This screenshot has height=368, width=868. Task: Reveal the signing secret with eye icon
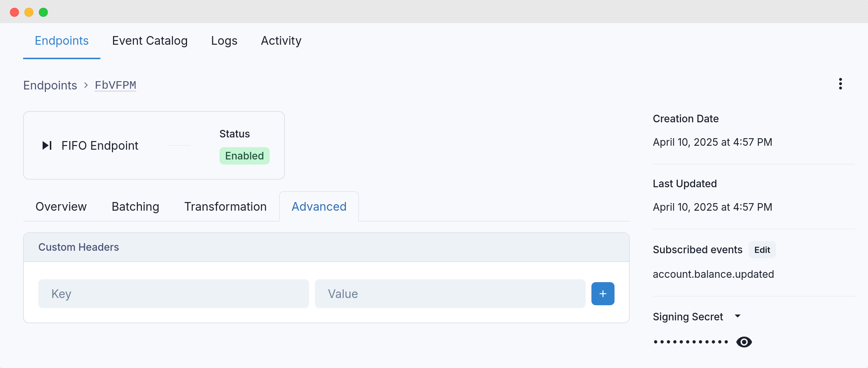tap(744, 342)
